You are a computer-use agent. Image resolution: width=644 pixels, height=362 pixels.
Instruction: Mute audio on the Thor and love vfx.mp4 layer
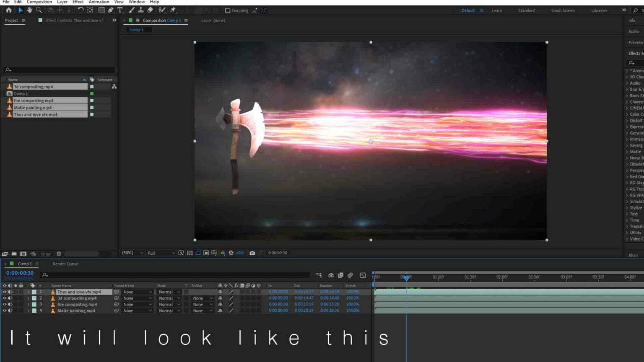click(10, 292)
